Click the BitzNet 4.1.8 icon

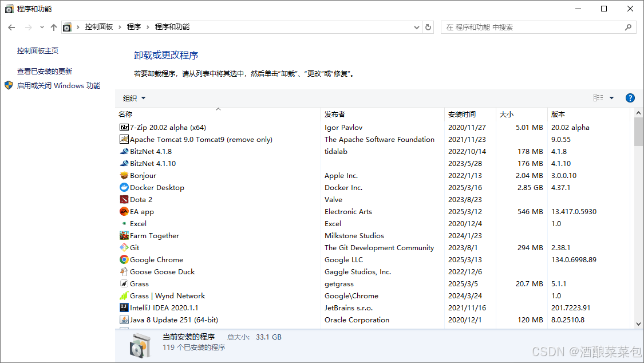click(x=124, y=152)
